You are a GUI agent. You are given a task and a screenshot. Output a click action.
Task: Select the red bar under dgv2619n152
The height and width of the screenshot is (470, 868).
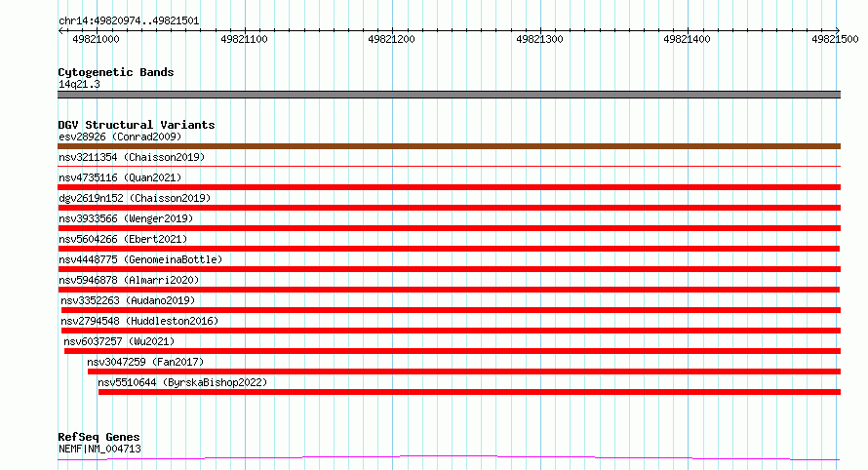[449, 208]
